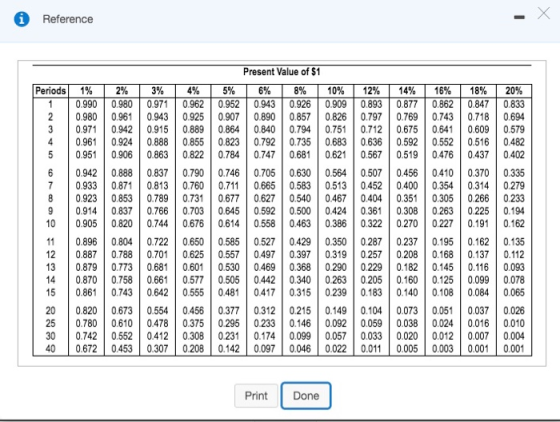Click the 4% column header
The height and width of the screenshot is (422, 560).
pos(193,91)
